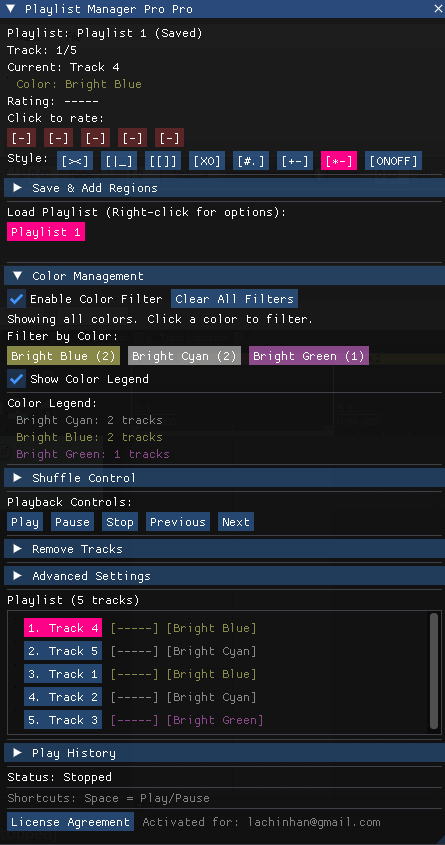Click the [Bright Cyan] tag on Track 5 row
445x845 pixels.
tap(211, 652)
